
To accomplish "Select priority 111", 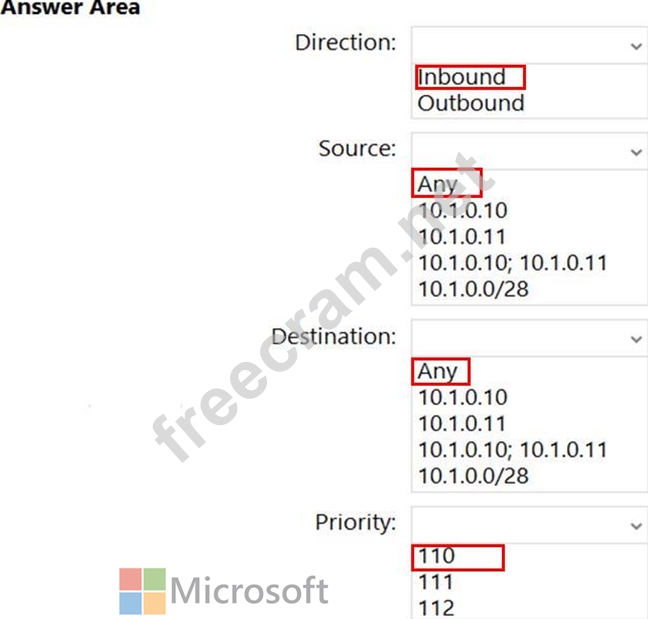I will pos(436,582).
